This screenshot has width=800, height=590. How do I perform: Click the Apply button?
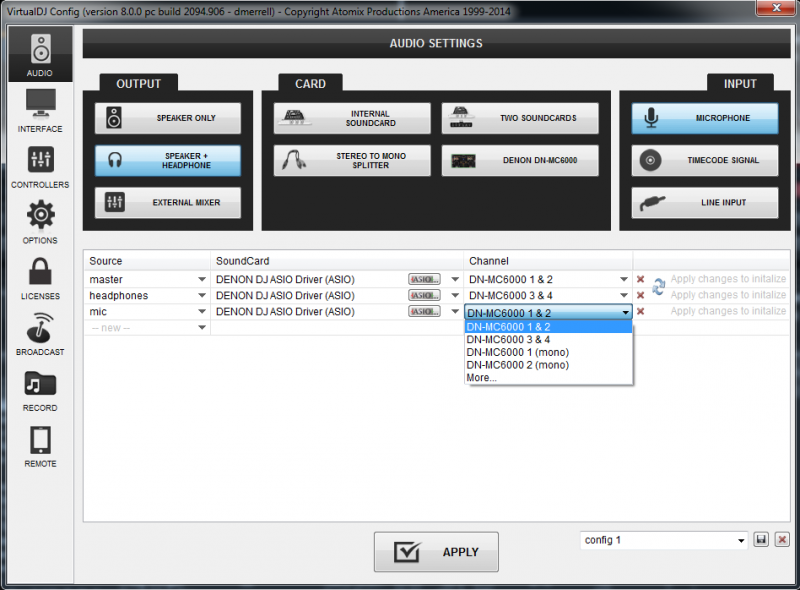[x=436, y=552]
